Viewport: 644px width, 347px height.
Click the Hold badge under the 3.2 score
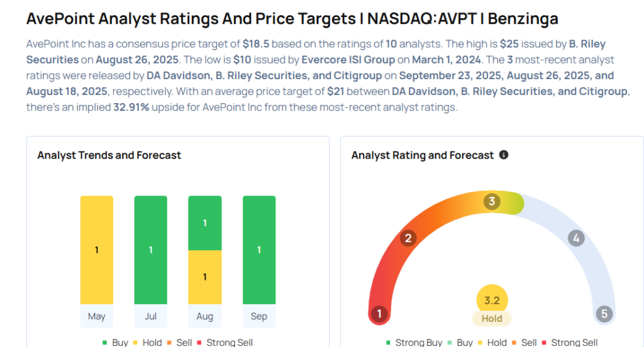(x=492, y=319)
